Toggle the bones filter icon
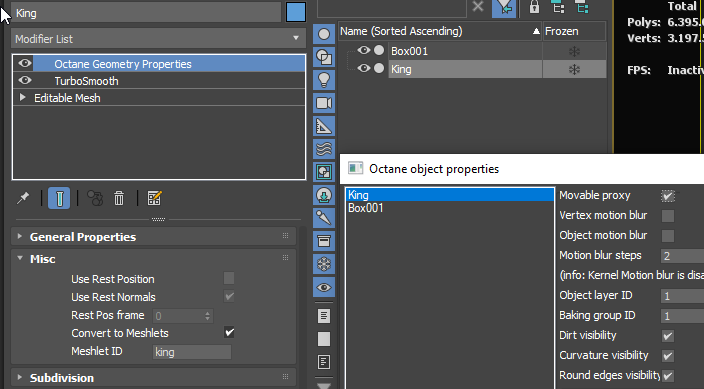The image size is (704, 389). click(x=324, y=218)
